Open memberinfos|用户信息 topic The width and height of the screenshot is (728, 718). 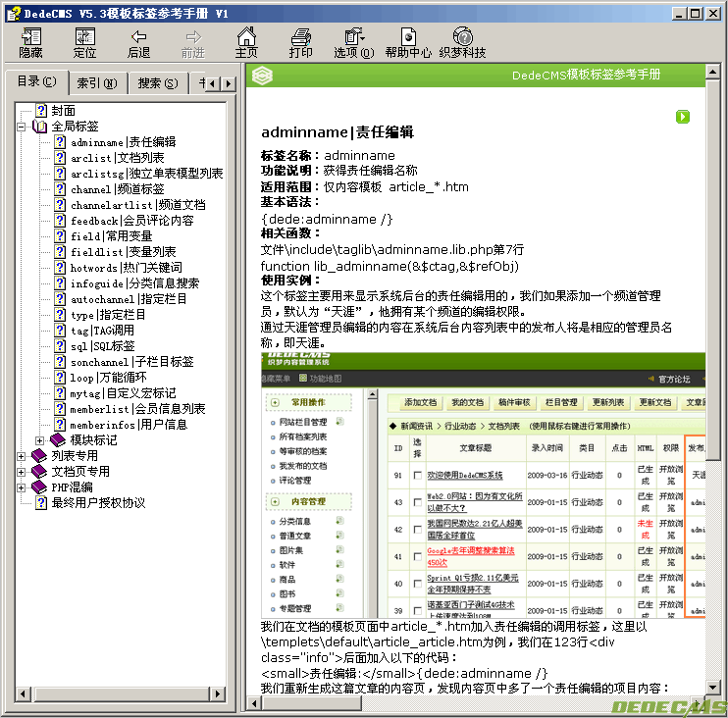[129, 425]
